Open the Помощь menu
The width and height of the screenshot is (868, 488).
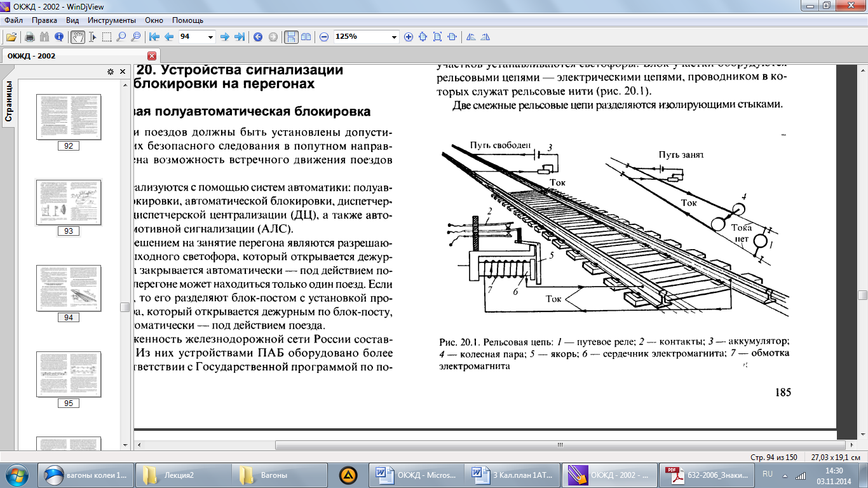187,20
